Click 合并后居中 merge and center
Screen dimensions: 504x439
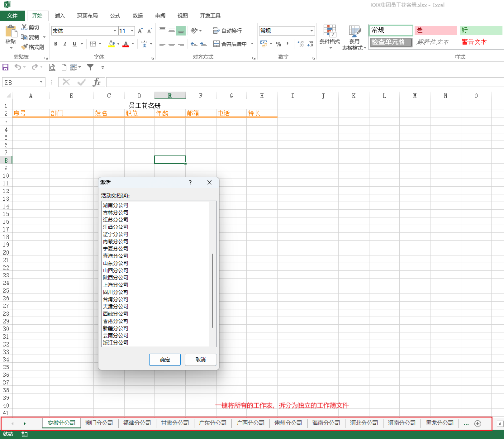[x=230, y=44]
